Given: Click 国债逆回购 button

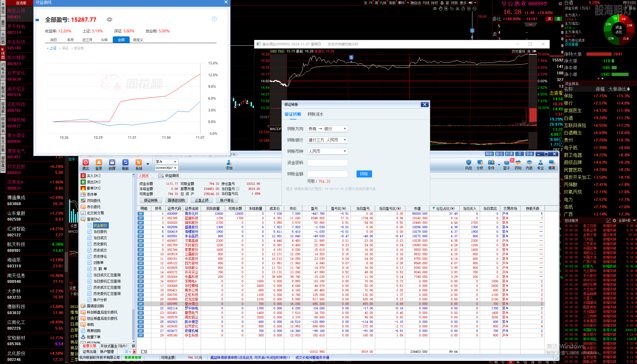Looking at the screenshot, I should click(176, 200).
